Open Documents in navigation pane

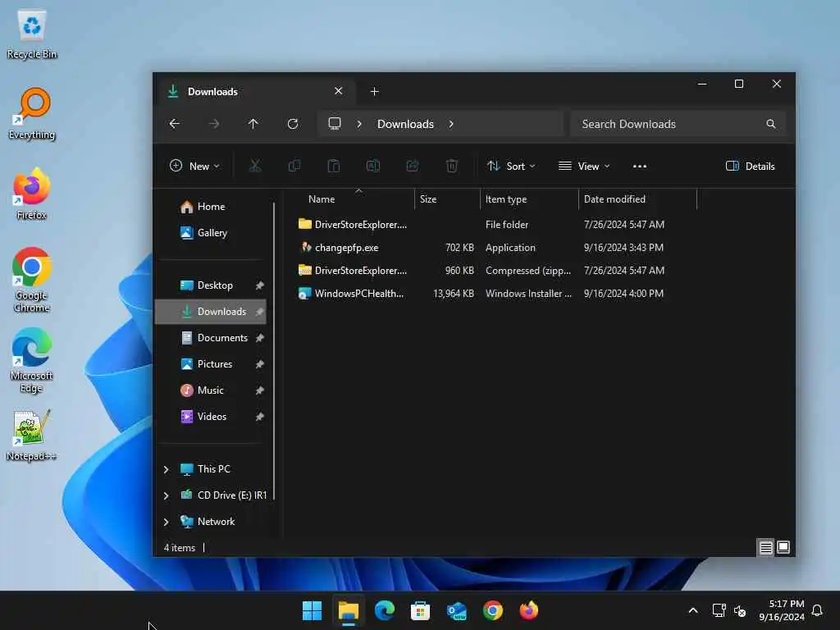211,338
